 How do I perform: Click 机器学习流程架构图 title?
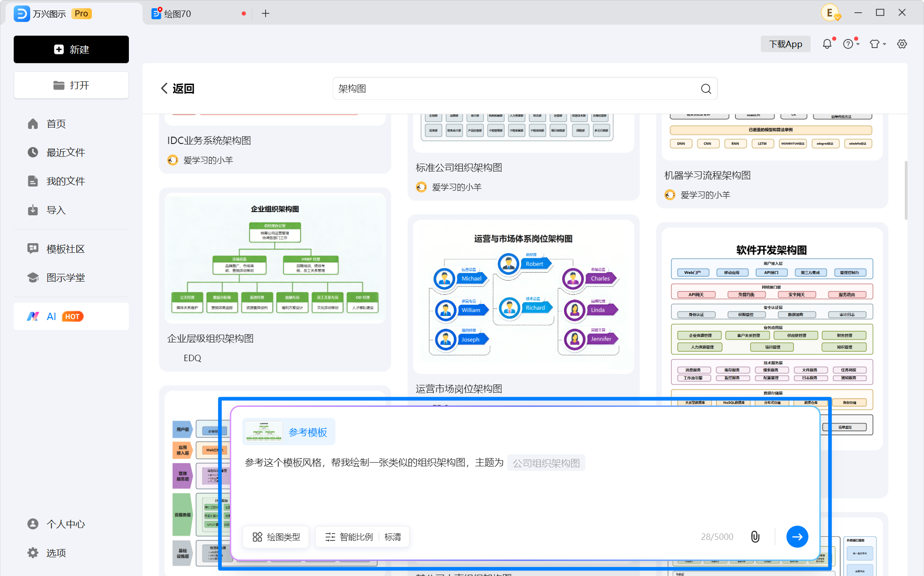[x=707, y=175]
